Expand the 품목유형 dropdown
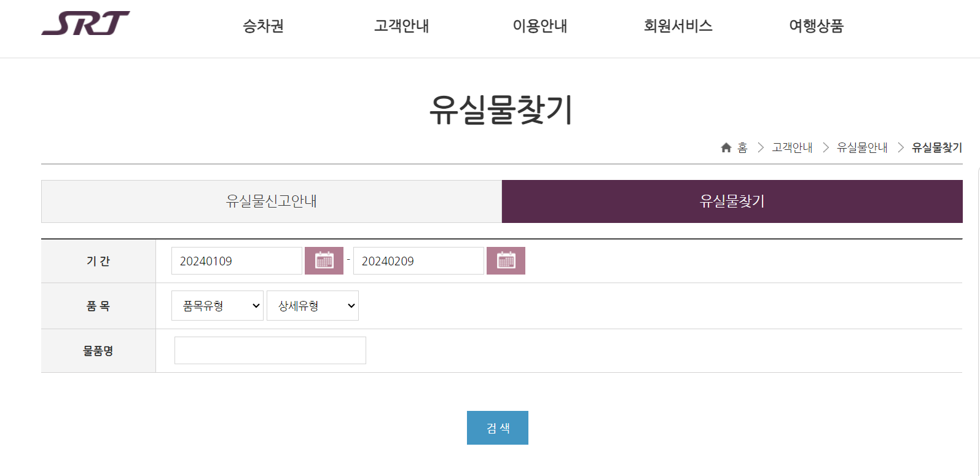Screen dimensions: 980x476 [218, 306]
